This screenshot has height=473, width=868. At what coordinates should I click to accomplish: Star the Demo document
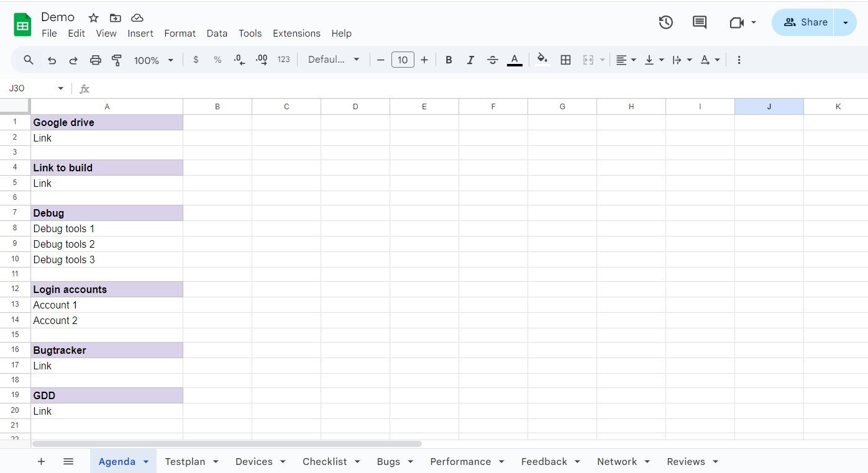tap(94, 18)
